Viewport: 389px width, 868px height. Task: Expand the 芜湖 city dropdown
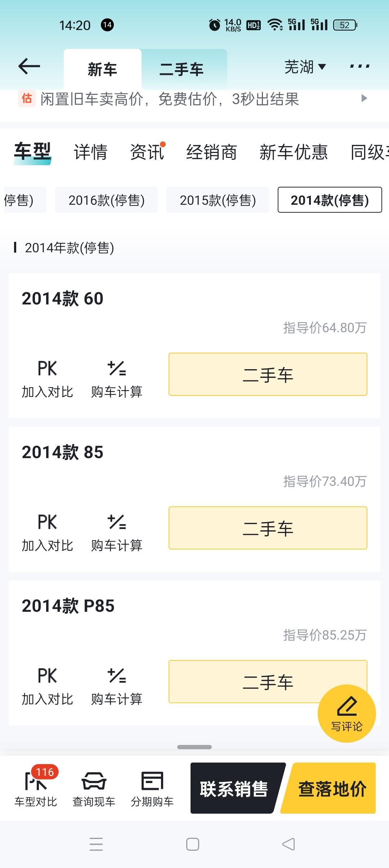pos(305,67)
